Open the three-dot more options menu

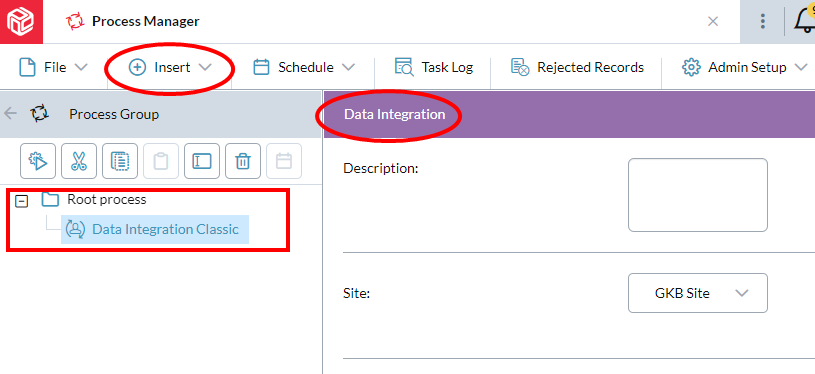click(x=763, y=21)
